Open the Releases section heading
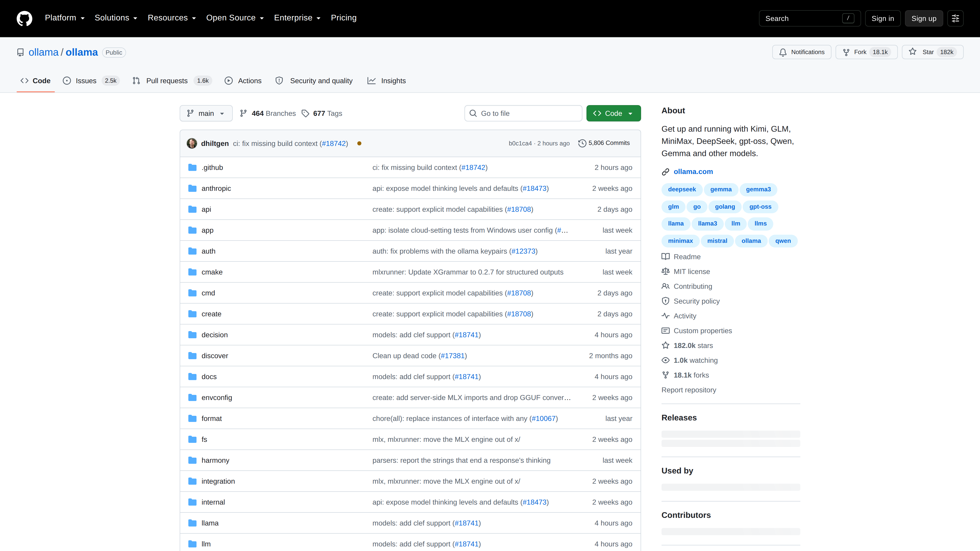The height and width of the screenshot is (551, 980). 679,418
